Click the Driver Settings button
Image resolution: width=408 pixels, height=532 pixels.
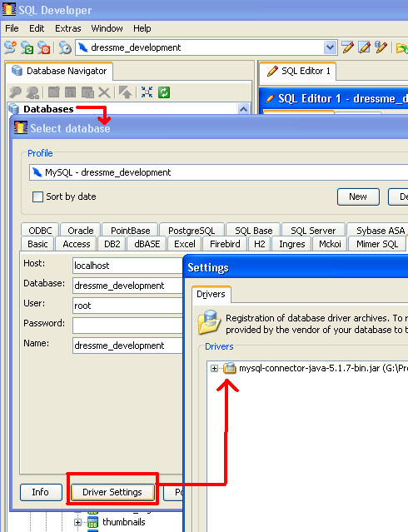tap(112, 492)
